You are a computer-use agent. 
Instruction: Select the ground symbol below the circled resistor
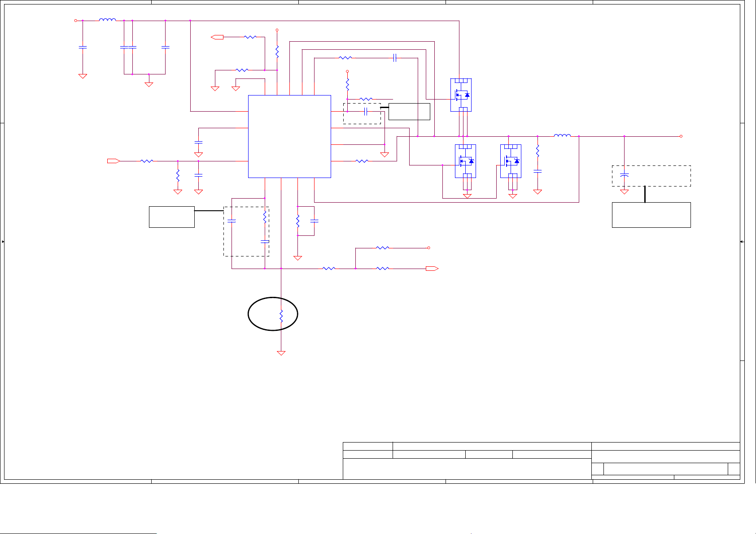(x=281, y=353)
